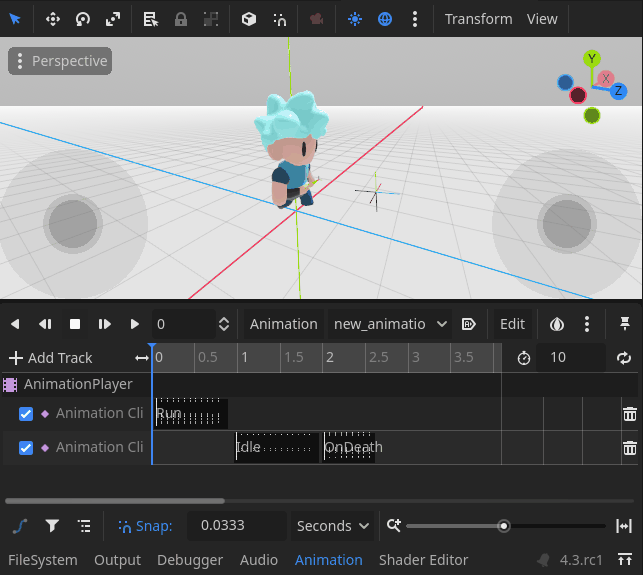Viewport: 643px width, 575px height.
Task: Click the timeline horizontal scrollbar
Action: pyautogui.click(x=115, y=501)
